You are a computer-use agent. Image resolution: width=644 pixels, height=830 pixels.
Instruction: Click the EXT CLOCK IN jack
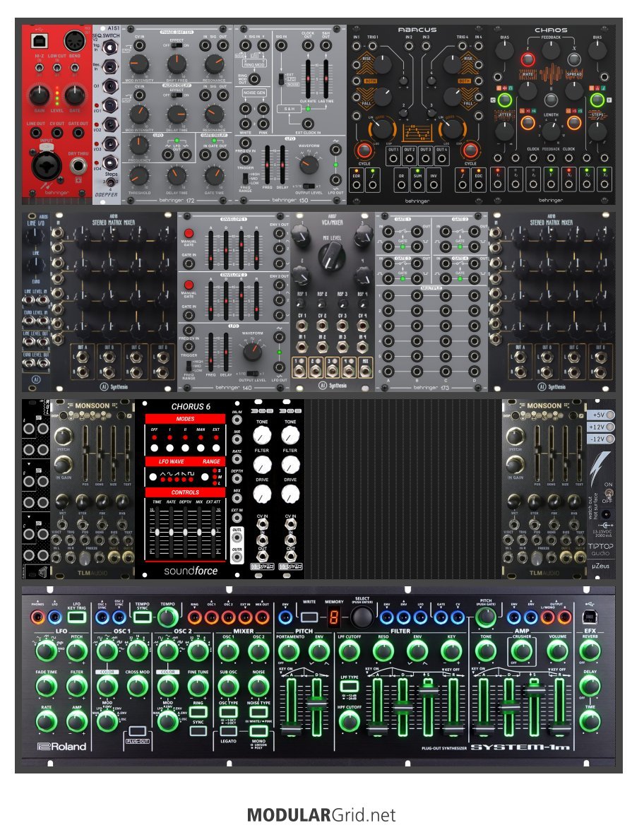pos(308,125)
